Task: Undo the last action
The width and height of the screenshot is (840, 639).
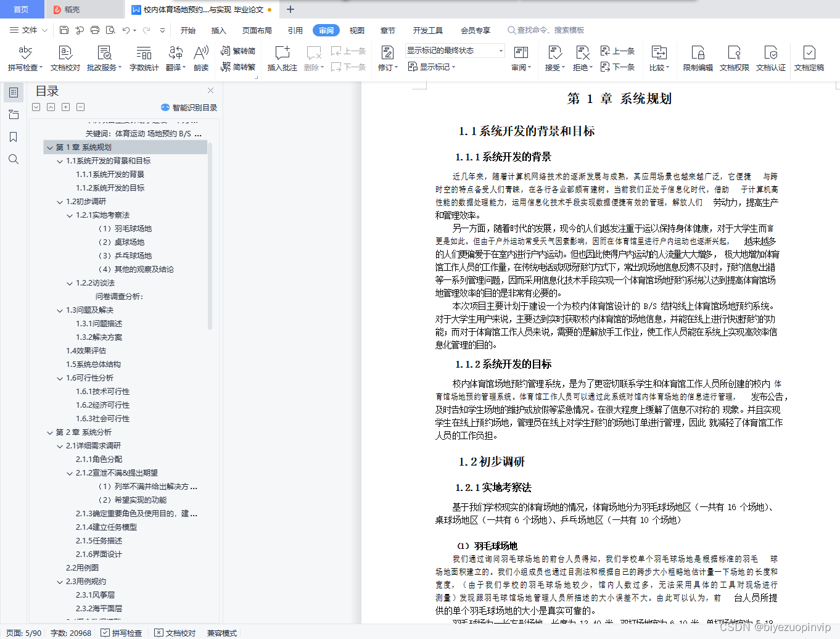Action: pyautogui.click(x=126, y=30)
